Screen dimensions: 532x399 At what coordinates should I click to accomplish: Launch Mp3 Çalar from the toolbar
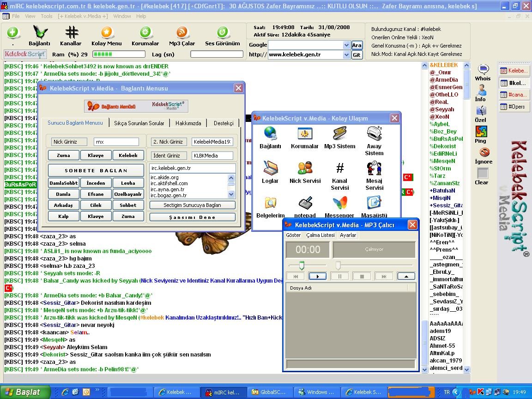pyautogui.click(x=182, y=33)
